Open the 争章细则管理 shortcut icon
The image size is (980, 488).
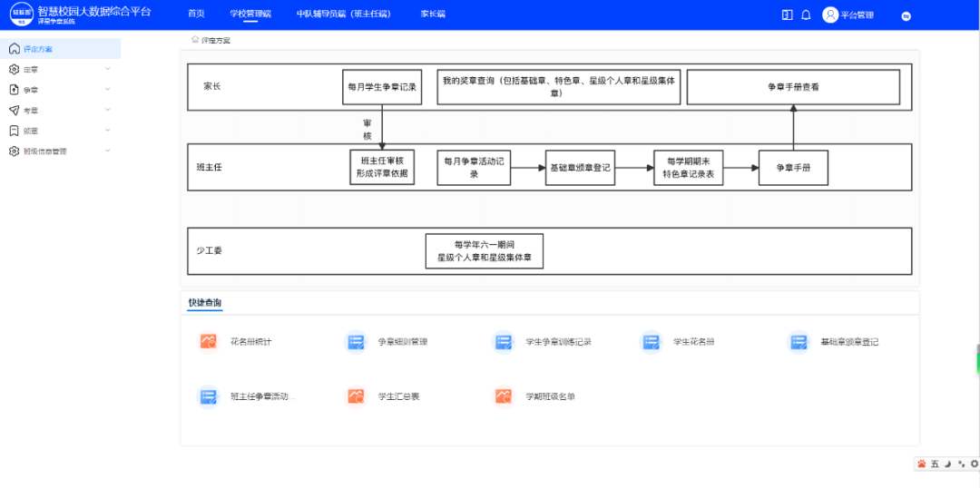356,342
